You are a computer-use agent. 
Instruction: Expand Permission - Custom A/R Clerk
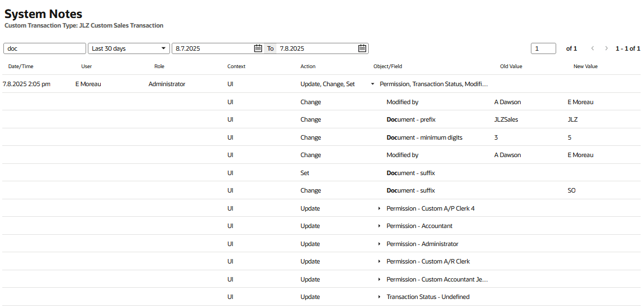point(379,262)
